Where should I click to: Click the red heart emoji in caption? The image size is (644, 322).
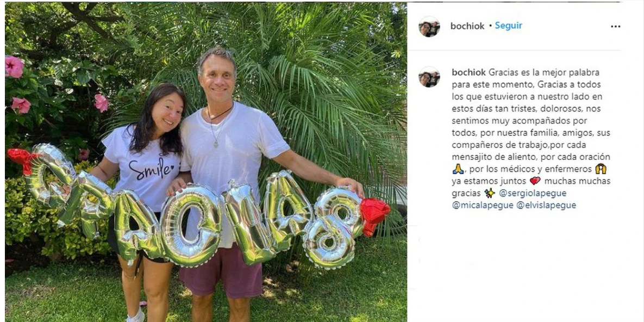(x=535, y=181)
